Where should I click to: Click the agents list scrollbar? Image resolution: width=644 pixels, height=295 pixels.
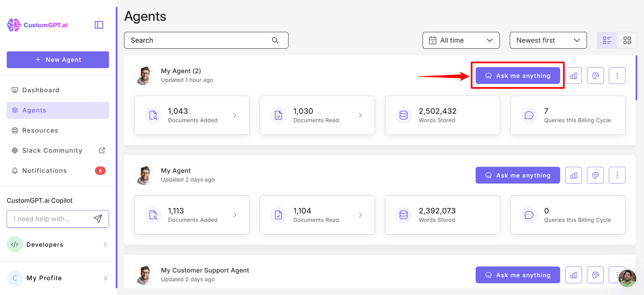[636, 78]
